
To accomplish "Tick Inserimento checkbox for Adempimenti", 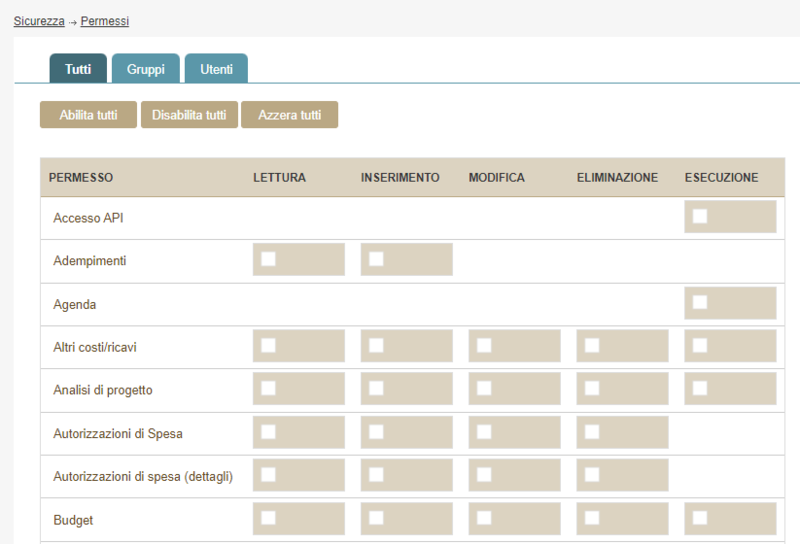I will pos(376,259).
